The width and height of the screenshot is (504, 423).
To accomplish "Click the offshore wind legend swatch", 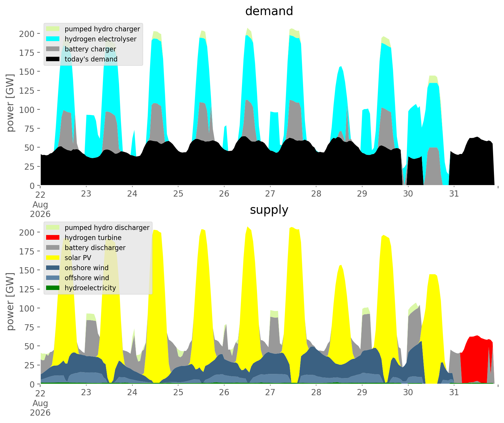I will coord(53,278).
